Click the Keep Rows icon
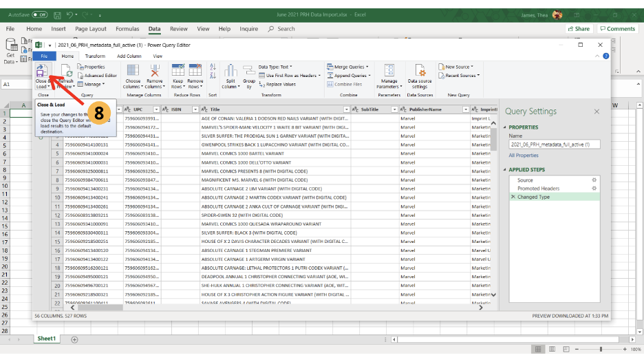The image size is (644, 362). [178, 71]
